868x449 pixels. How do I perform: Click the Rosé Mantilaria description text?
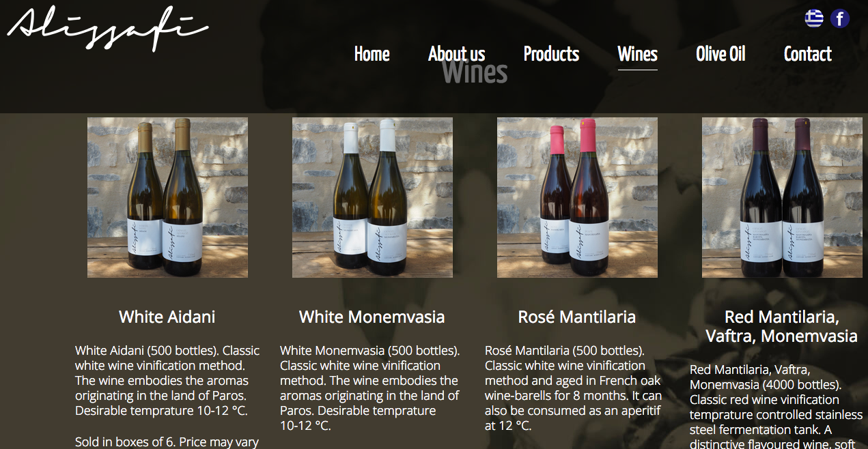pyautogui.click(x=574, y=388)
